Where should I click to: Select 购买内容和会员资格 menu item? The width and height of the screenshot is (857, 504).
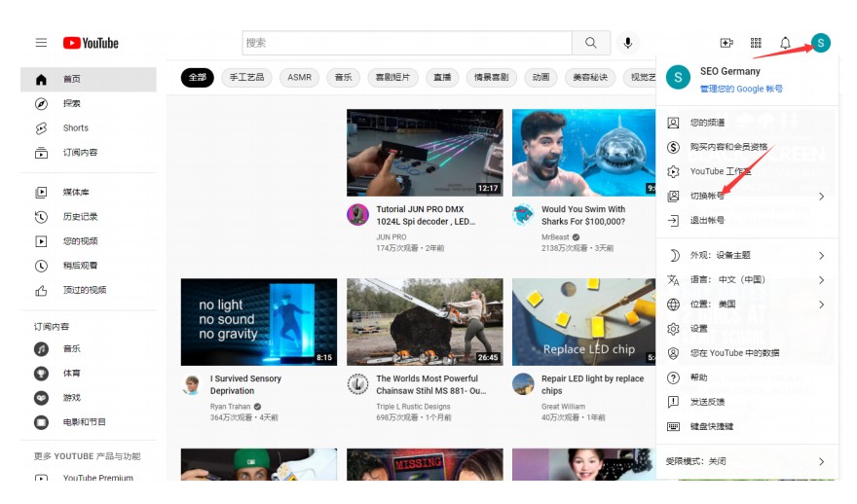coord(747,147)
